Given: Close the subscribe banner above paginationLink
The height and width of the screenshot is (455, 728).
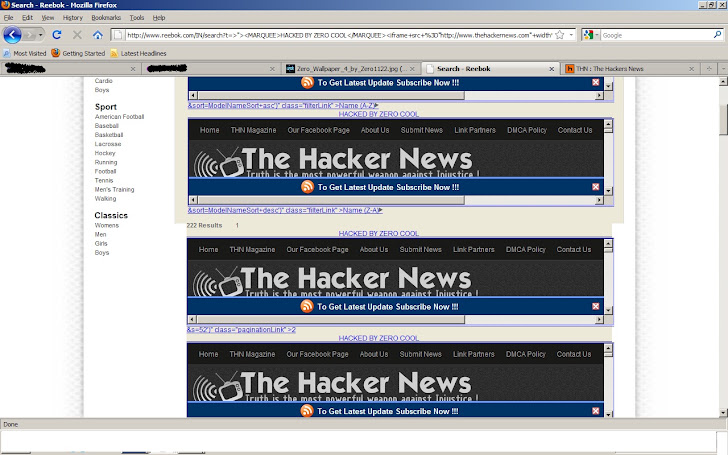Looking at the screenshot, I should (596, 306).
